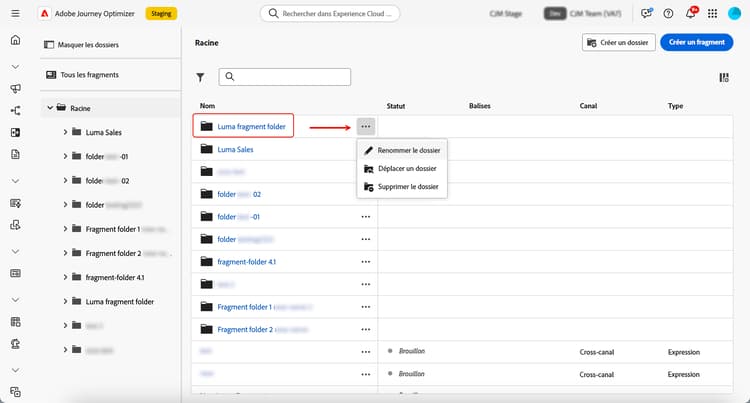The image size is (750, 403).
Task: Open the apps grid switcher
Action: [712, 13]
